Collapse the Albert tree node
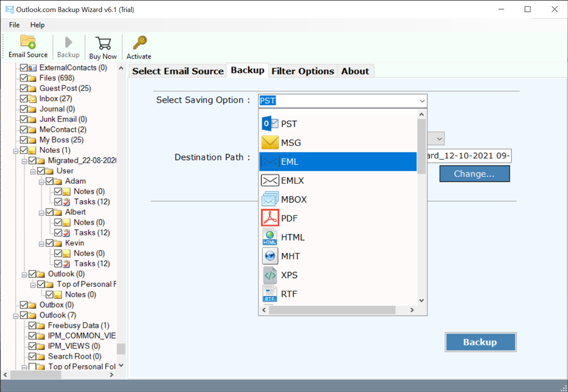The image size is (568, 392). (41, 213)
